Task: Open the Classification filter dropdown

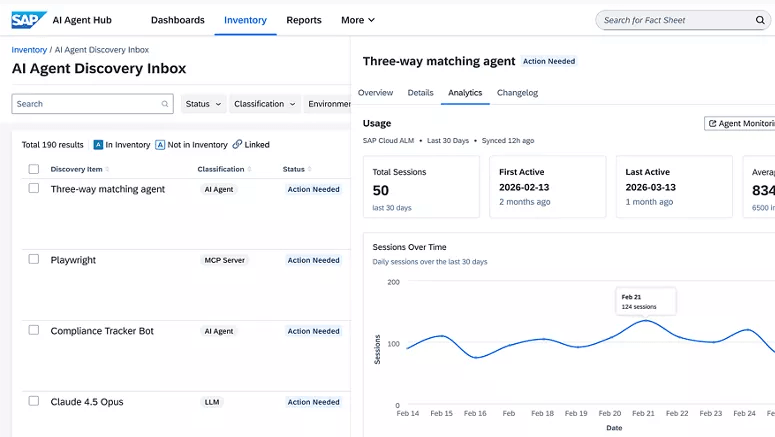Action: 264,104
